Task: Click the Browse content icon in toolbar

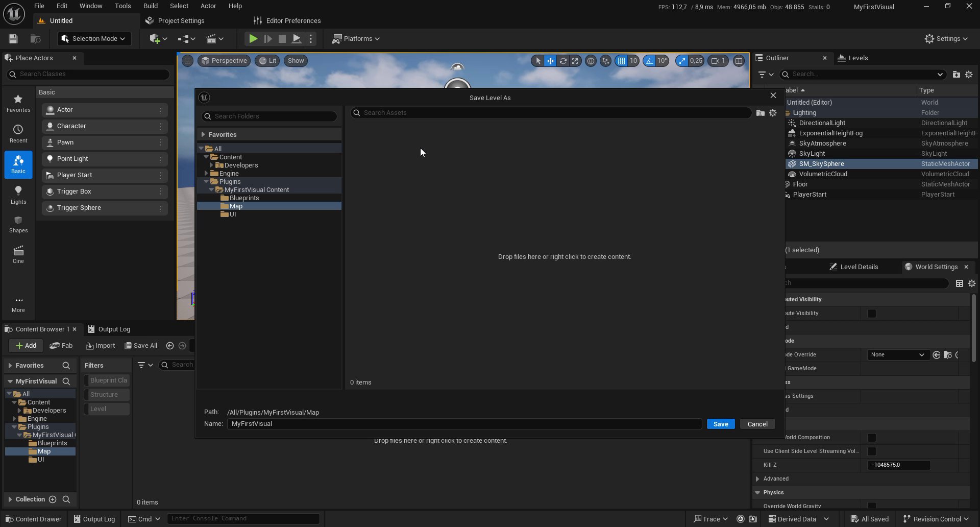Action: (35, 39)
